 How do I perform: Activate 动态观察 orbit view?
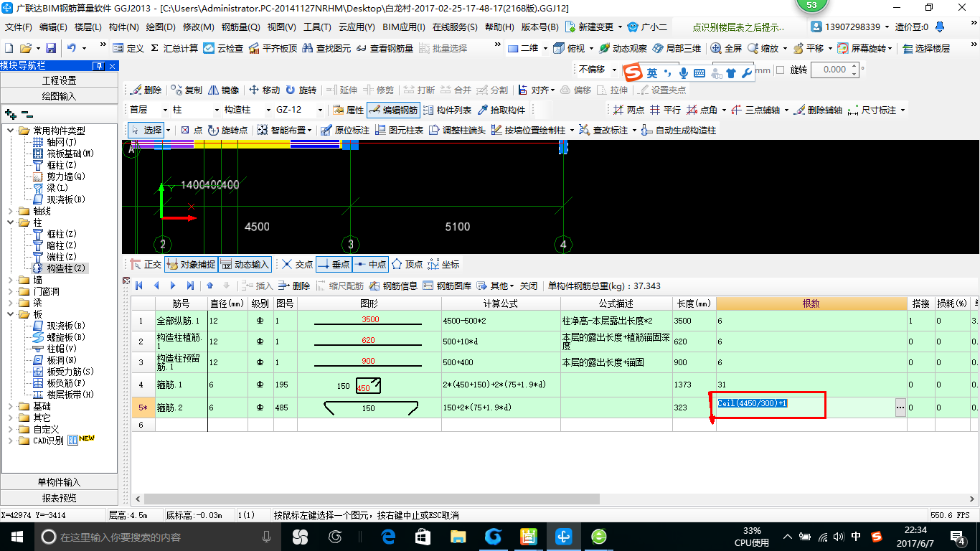coord(623,48)
